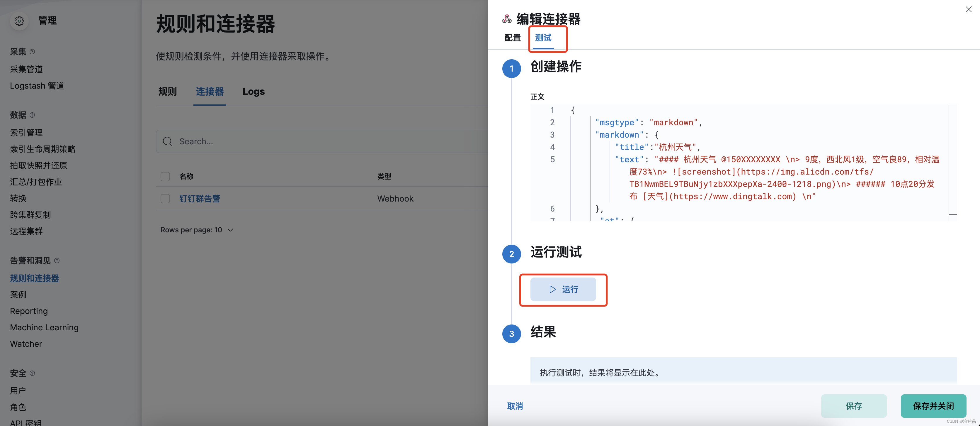The image size is (980, 426).
Task: Open 远程集群 in sidebar
Action: tap(26, 231)
